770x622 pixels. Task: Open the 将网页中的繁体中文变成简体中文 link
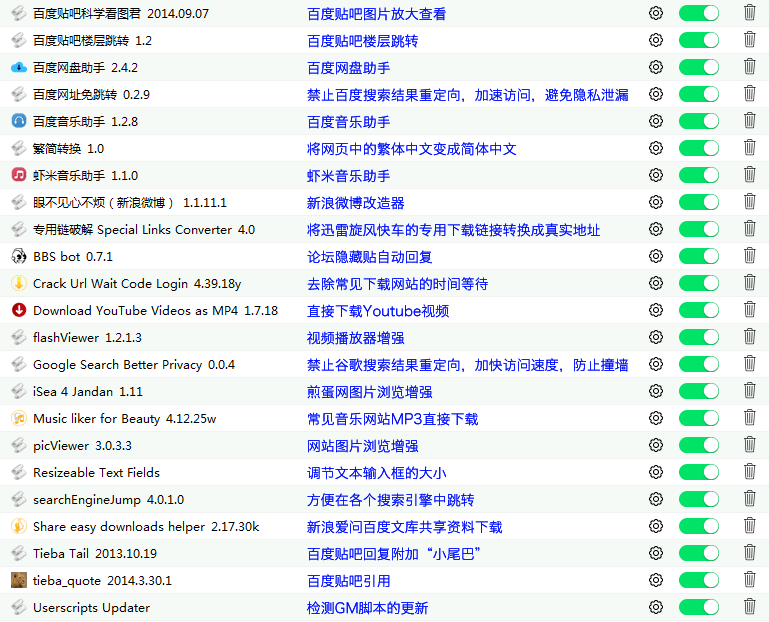412,149
